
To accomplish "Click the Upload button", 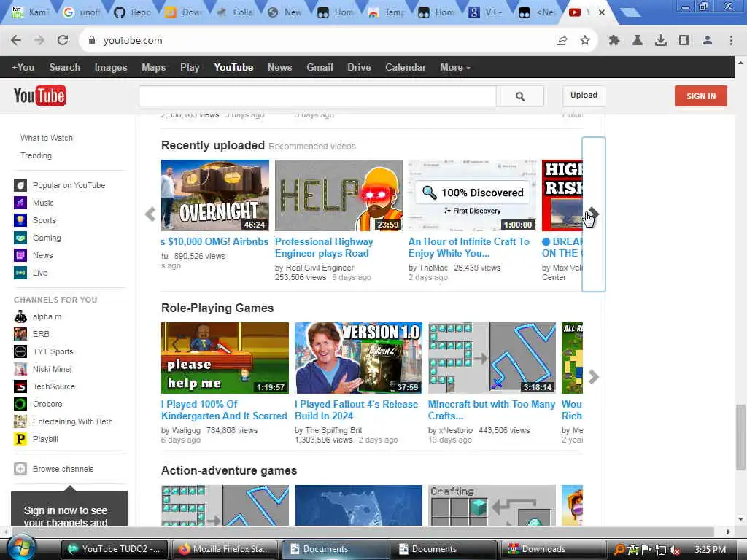I will click(x=584, y=96).
